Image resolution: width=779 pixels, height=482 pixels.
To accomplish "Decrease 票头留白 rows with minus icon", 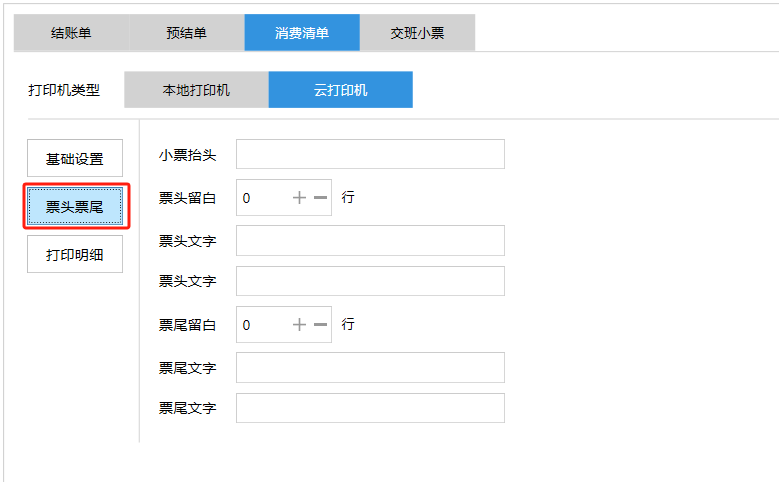I will pyautogui.click(x=320, y=198).
